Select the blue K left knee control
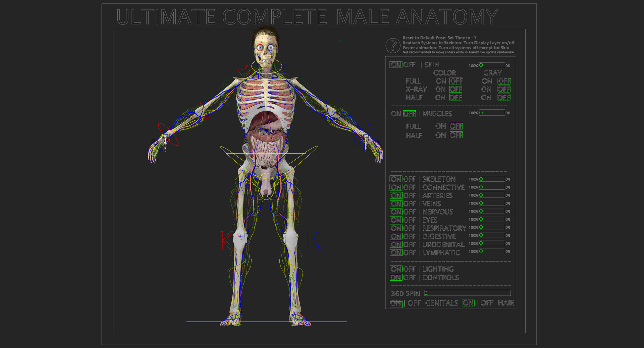 click(x=314, y=241)
